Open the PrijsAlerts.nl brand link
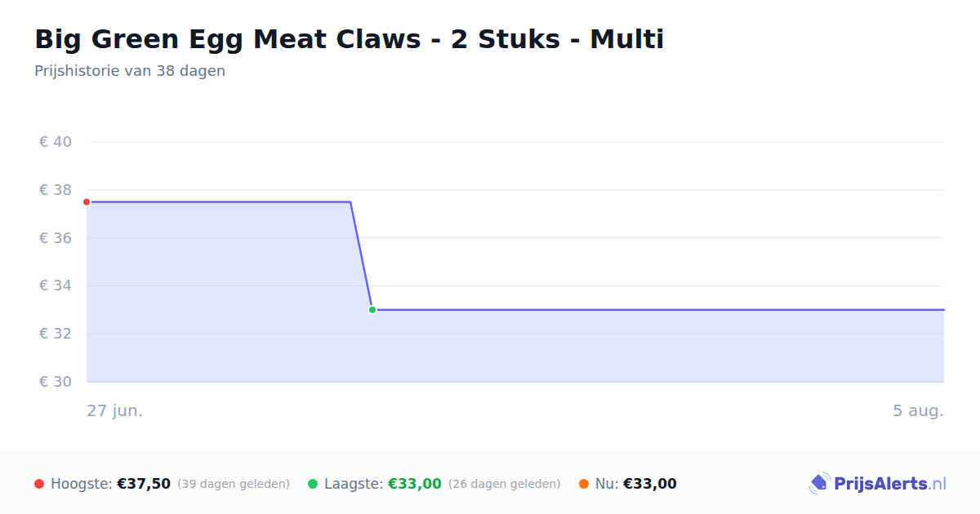This screenshot has height=514, width=980. pyautogui.click(x=878, y=484)
